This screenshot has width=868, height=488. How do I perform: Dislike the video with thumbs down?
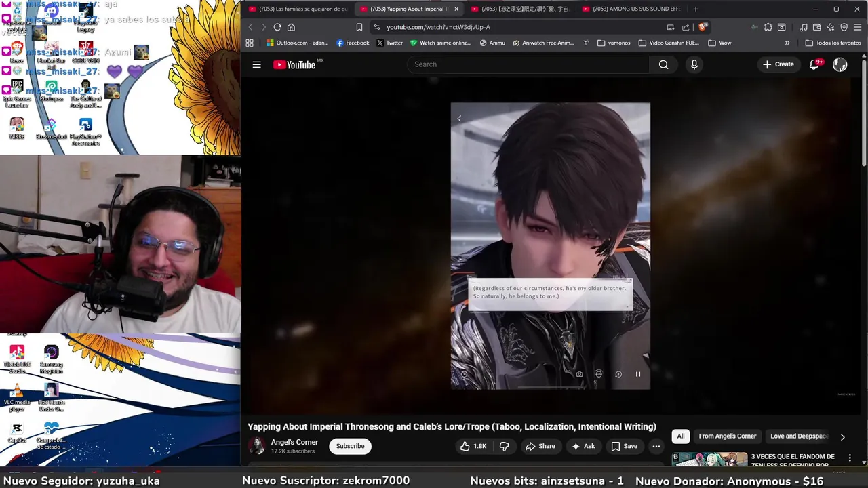[x=504, y=446]
